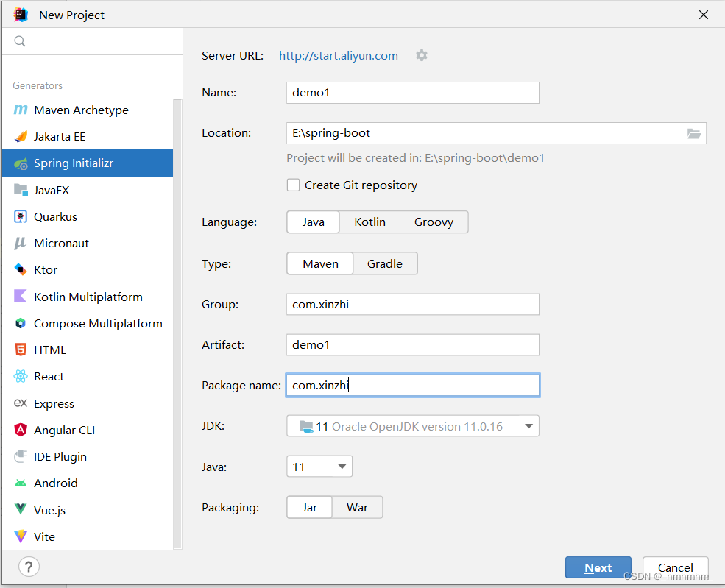Expand the JDK version dropdown
This screenshot has height=588, width=725.
pyautogui.click(x=413, y=426)
